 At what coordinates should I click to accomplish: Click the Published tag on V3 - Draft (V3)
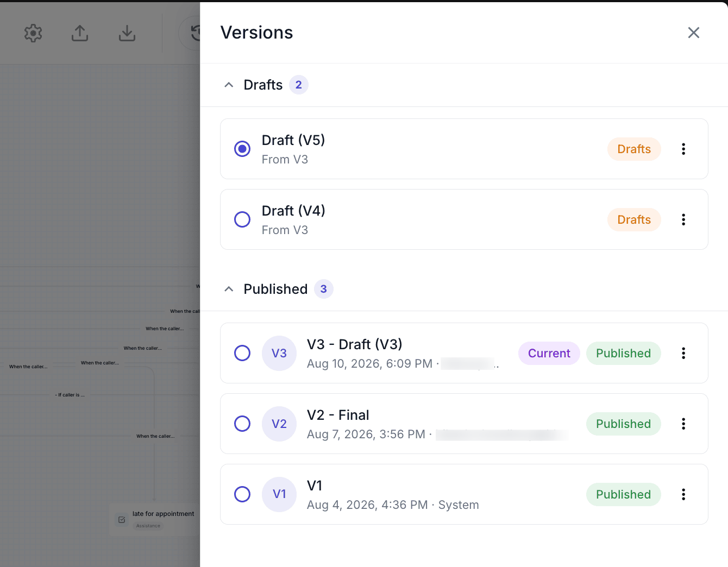tap(624, 353)
